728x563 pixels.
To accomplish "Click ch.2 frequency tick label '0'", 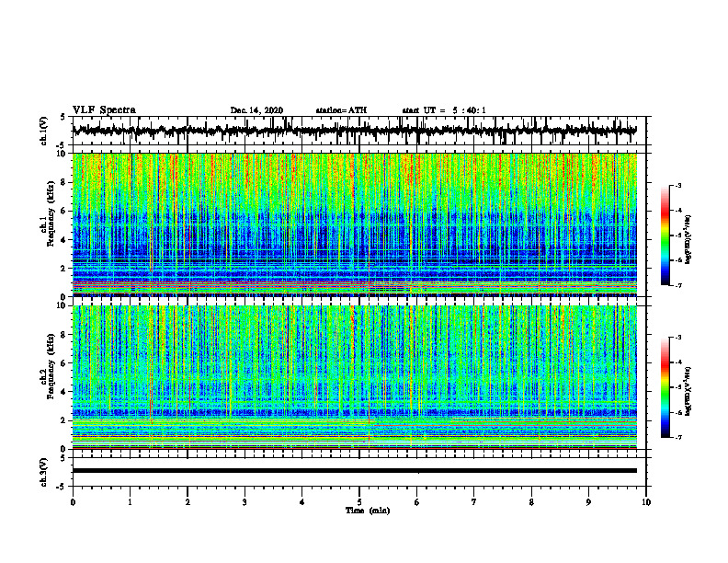I will point(64,449).
